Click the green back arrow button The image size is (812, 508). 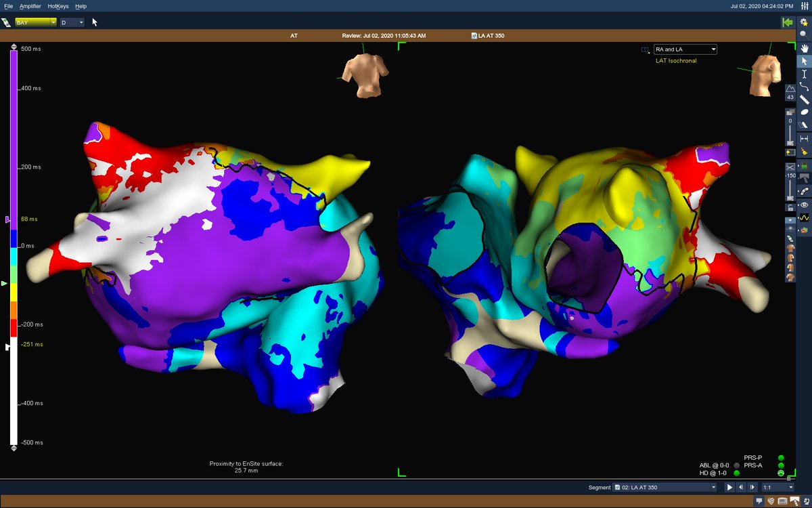[787, 22]
